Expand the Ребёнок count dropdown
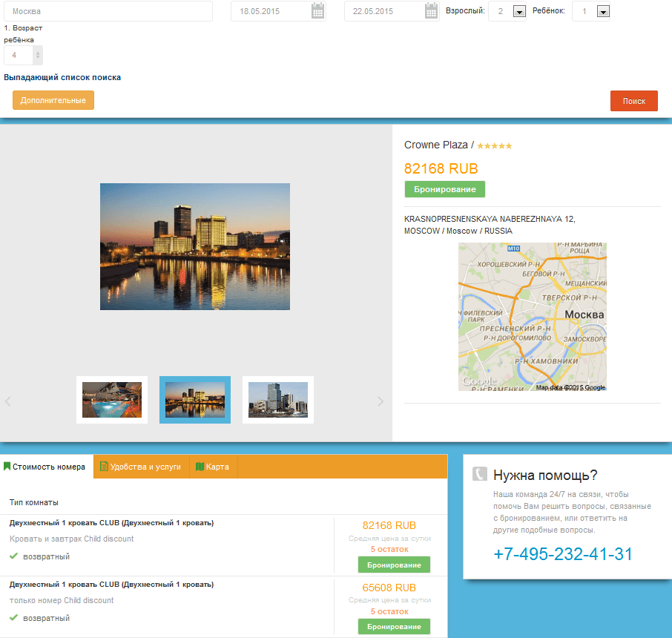Image resolution: width=672 pixels, height=638 pixels. click(603, 12)
